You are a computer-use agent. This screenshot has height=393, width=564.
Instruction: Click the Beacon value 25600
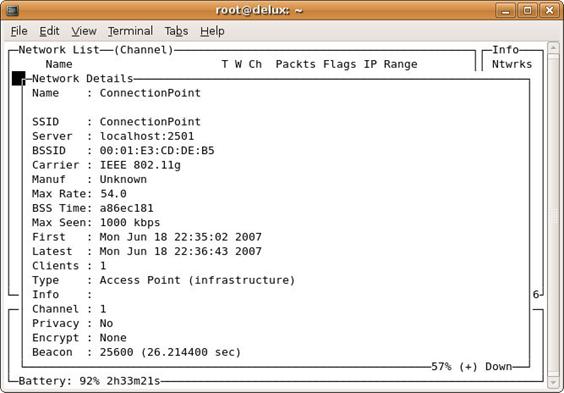[117, 352]
